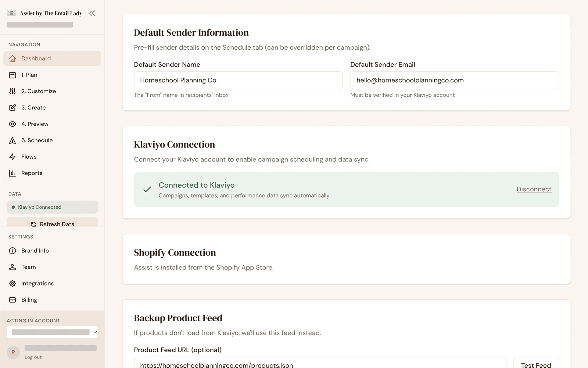
Task: Click the Flows lightning bolt icon
Action: coord(12,157)
